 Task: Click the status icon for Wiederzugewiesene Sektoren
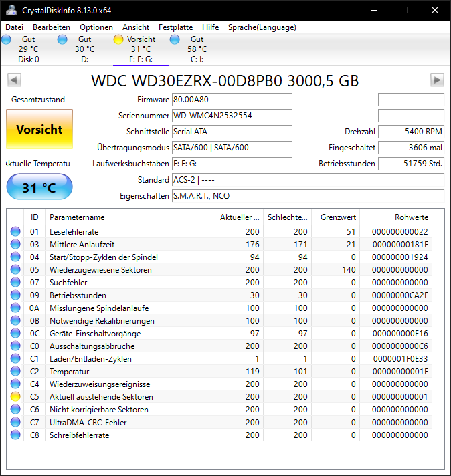tap(15, 270)
